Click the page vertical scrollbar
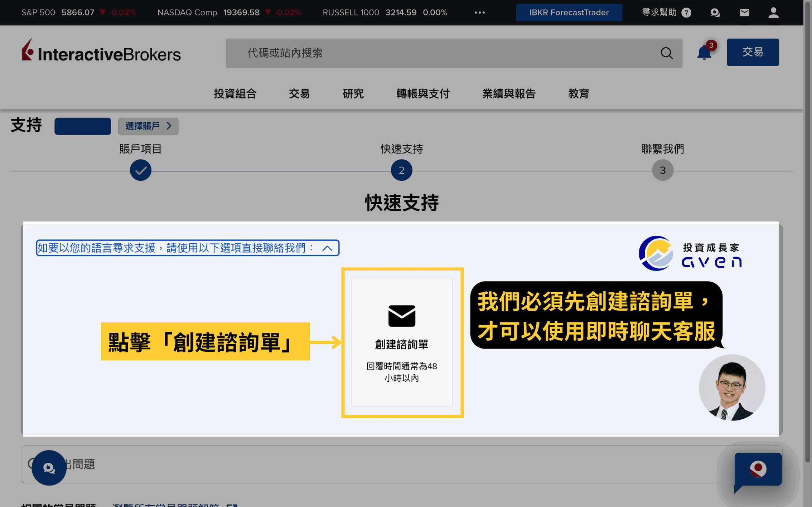Image resolution: width=812 pixels, height=507 pixels. coord(807,233)
